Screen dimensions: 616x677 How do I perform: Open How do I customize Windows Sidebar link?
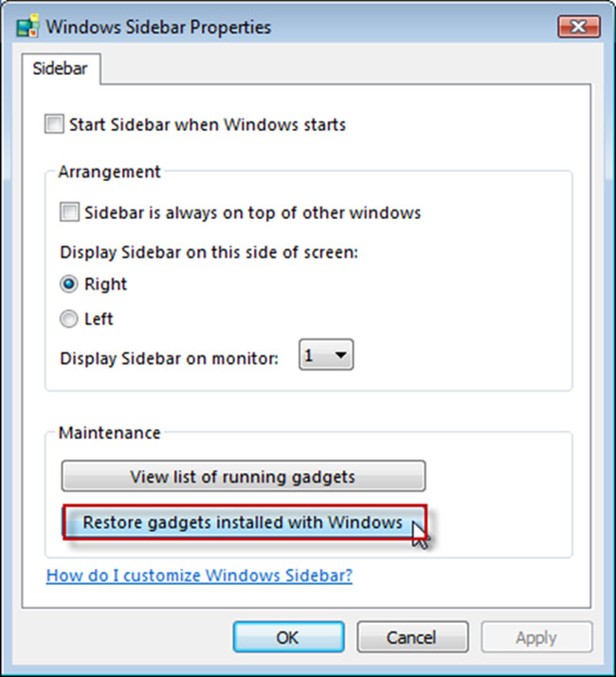pyautogui.click(x=199, y=576)
